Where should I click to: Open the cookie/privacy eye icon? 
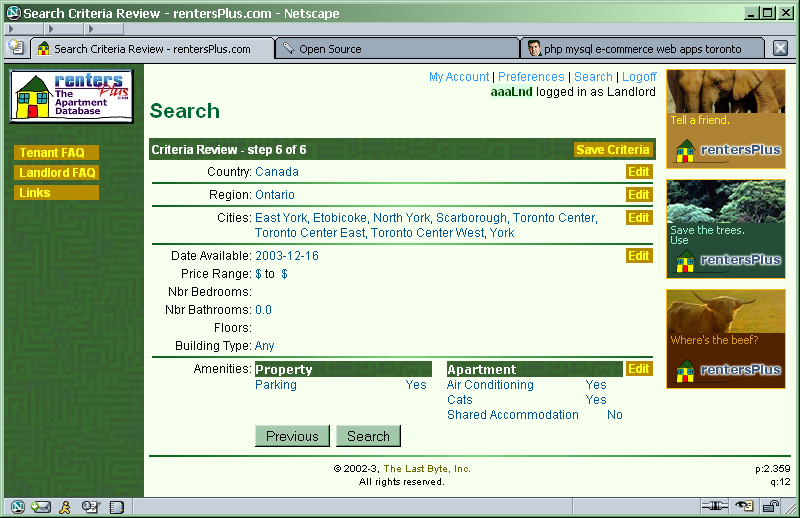744,506
